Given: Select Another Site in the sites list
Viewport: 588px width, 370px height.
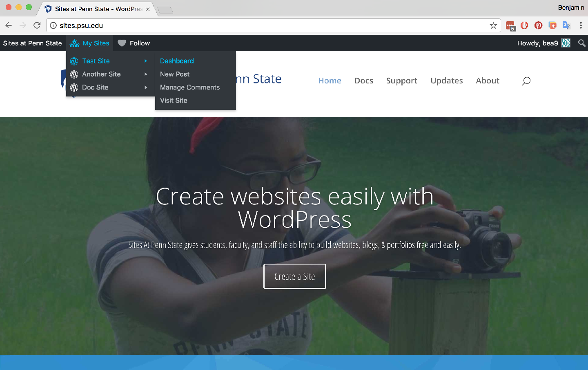Looking at the screenshot, I should point(111,74).
